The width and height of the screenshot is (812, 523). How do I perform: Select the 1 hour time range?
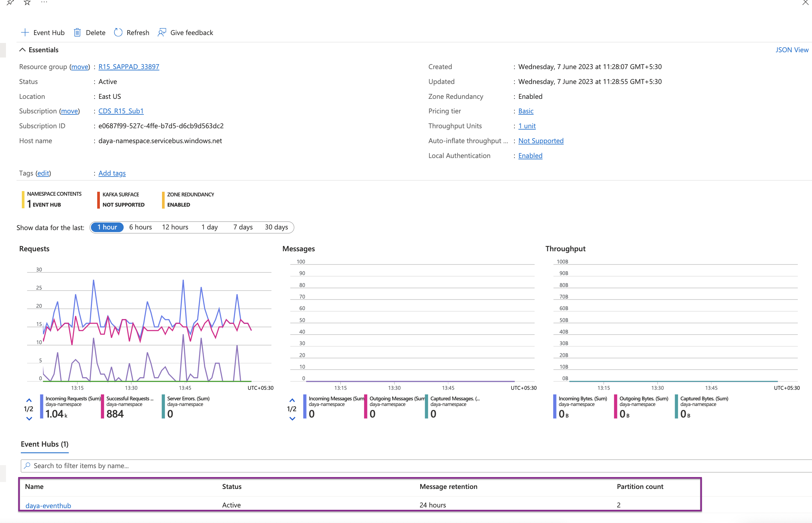pos(107,227)
